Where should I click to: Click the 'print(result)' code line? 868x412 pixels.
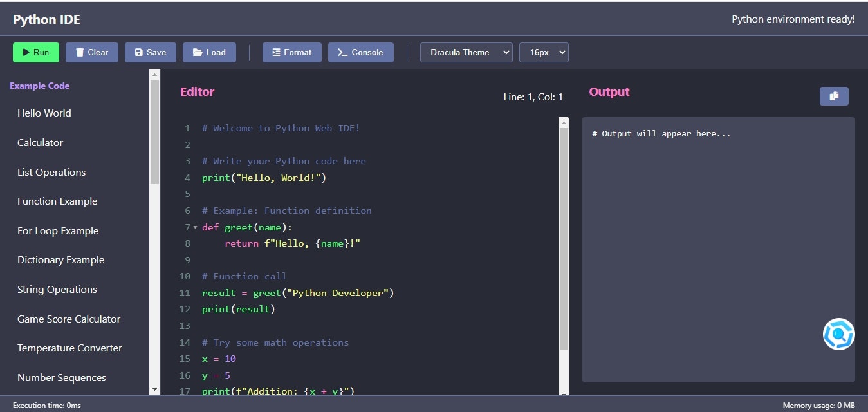tap(238, 309)
